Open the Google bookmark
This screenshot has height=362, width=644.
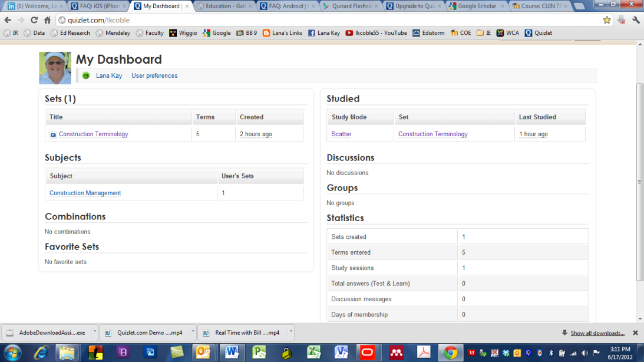(x=217, y=33)
